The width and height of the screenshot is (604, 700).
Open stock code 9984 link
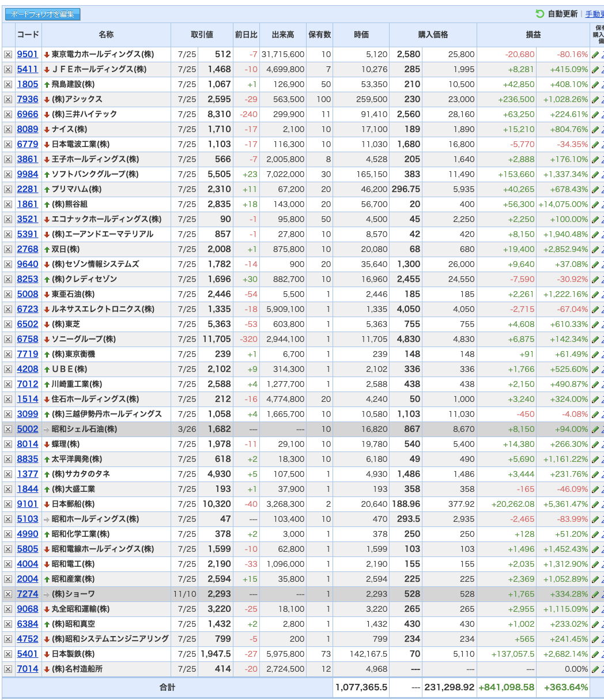click(28, 174)
